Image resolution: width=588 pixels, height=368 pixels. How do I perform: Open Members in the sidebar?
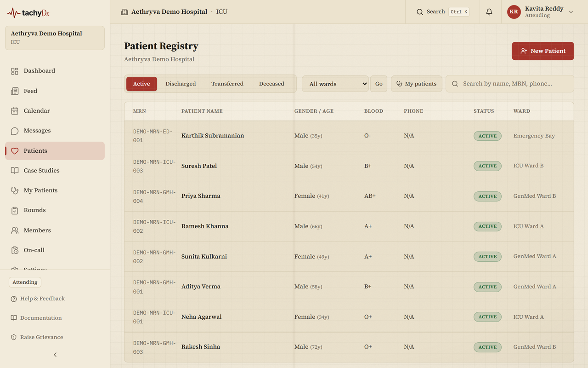(55, 230)
